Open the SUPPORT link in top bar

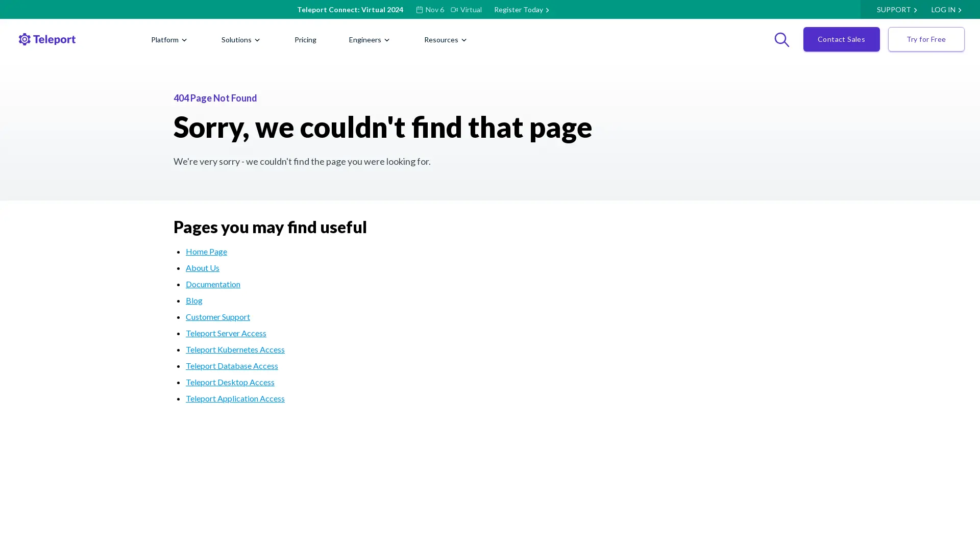pyautogui.click(x=896, y=10)
